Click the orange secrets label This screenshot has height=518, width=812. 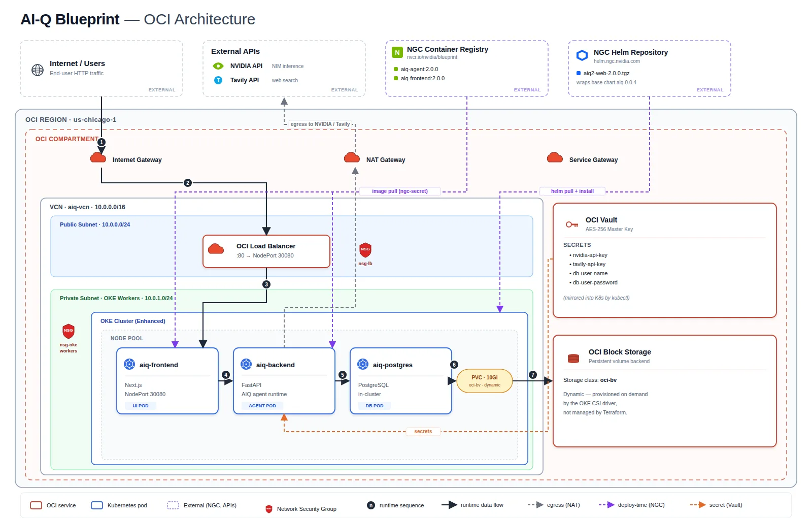pyautogui.click(x=423, y=432)
